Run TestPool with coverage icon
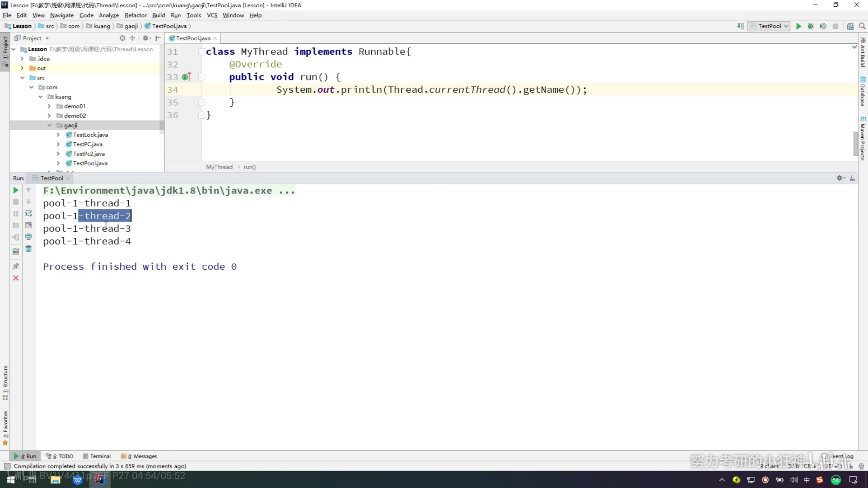The height and width of the screenshot is (488, 868). tap(823, 26)
